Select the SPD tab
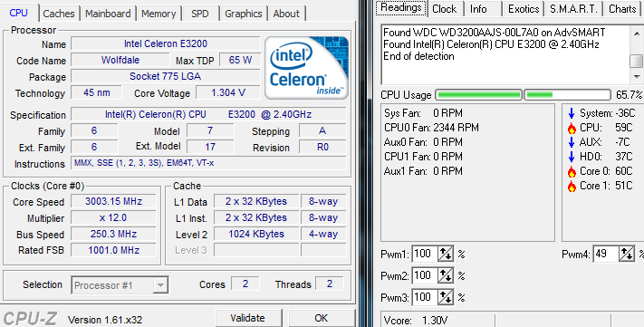 [200, 14]
